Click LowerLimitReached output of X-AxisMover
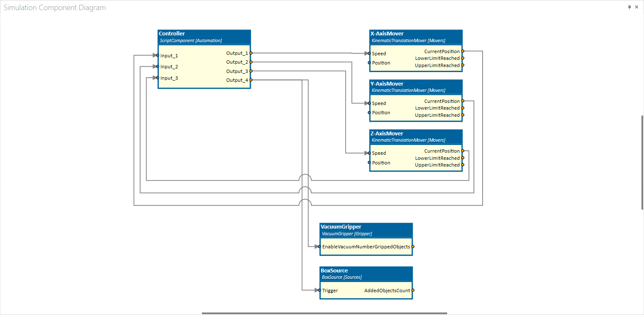This screenshot has height=315, width=644. pos(463,58)
